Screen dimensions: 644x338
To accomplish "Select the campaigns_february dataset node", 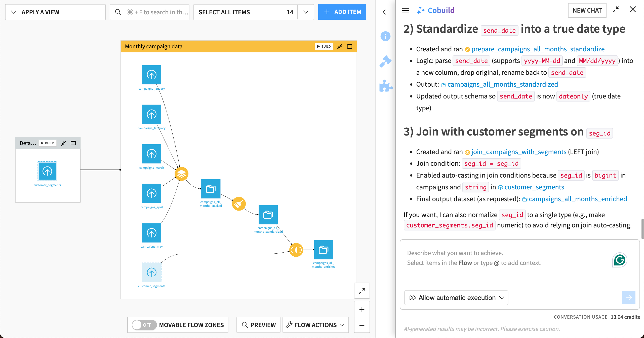I will 151,114.
